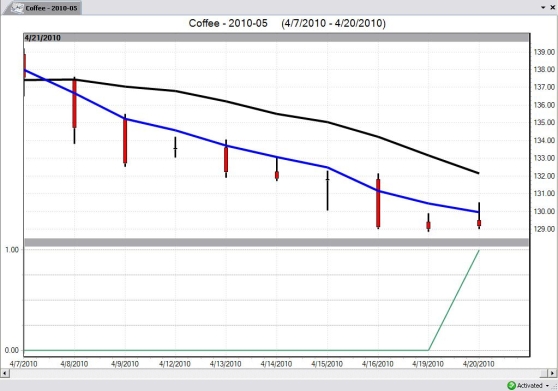Click the 4/20/2010 date axis label

coord(479,364)
